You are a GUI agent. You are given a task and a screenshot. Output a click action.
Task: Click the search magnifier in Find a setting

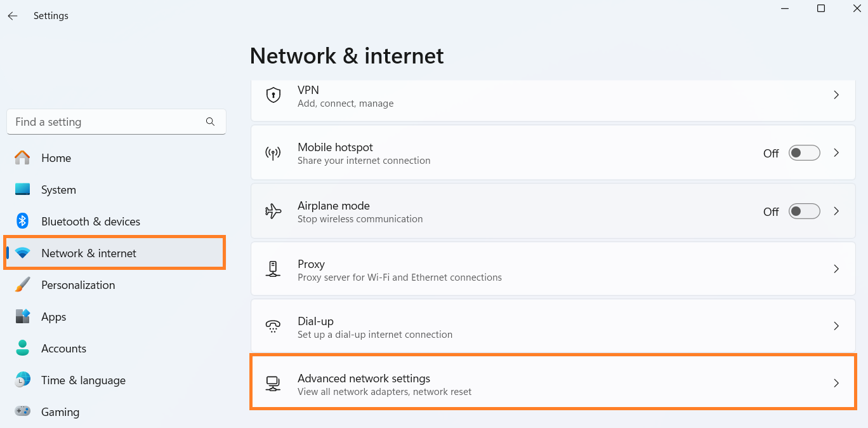(211, 122)
